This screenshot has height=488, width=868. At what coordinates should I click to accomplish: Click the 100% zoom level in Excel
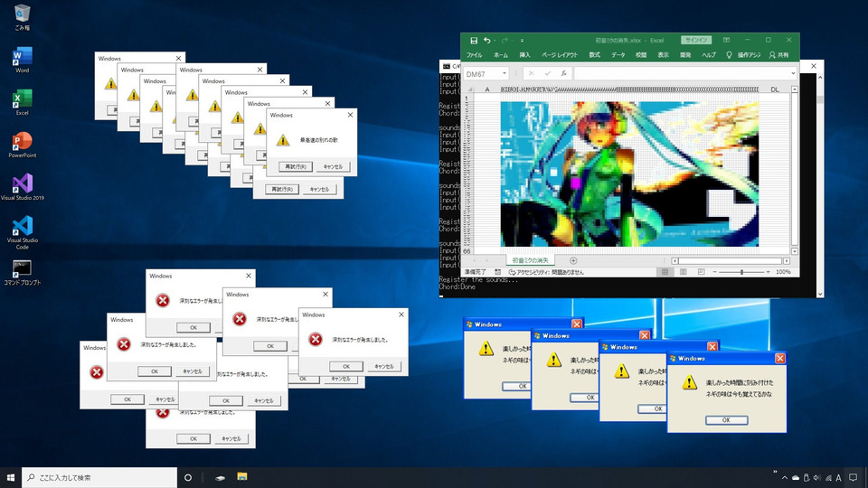[783, 272]
